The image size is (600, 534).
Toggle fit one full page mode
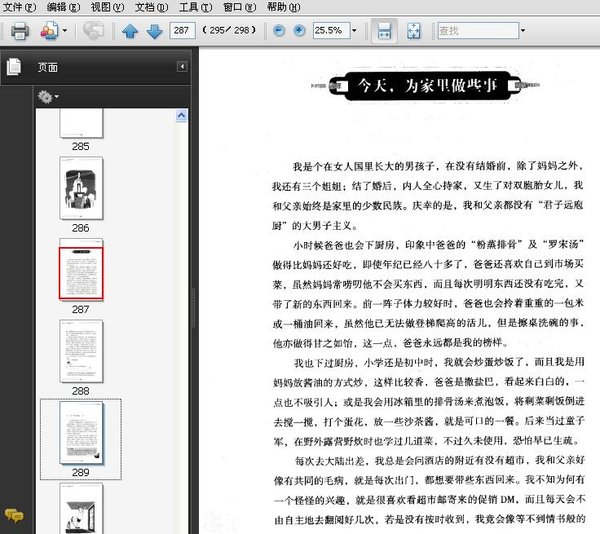tap(414, 31)
